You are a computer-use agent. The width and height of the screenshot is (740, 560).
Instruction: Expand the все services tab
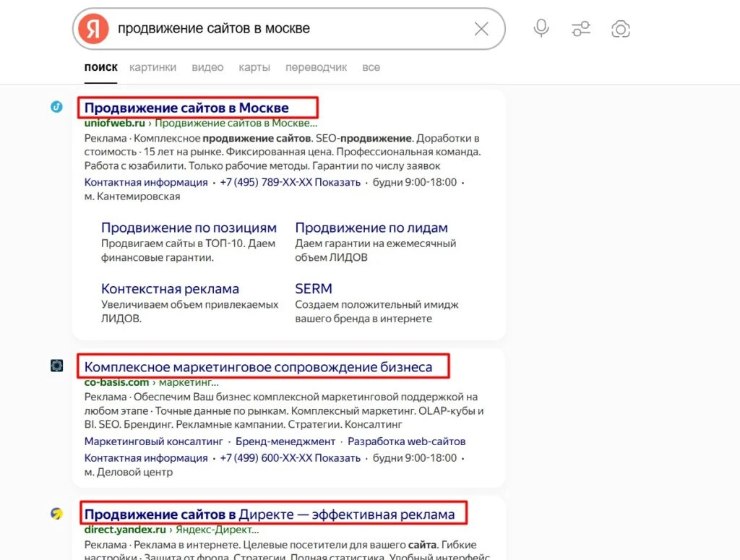[x=371, y=67]
